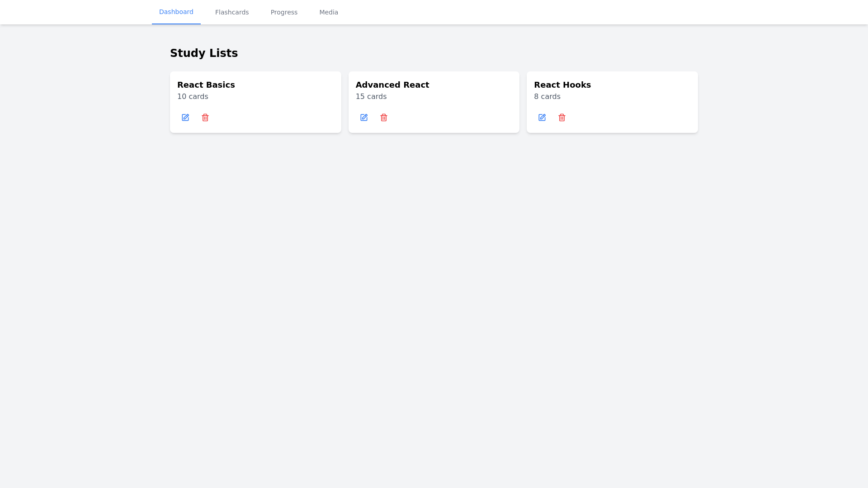The height and width of the screenshot is (488, 868).
Task: Click the delete icon on React Hooks
Action: (x=562, y=117)
